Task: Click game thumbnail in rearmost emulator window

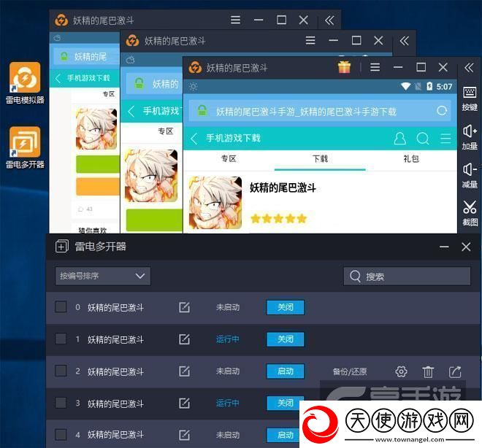Action: (96, 129)
